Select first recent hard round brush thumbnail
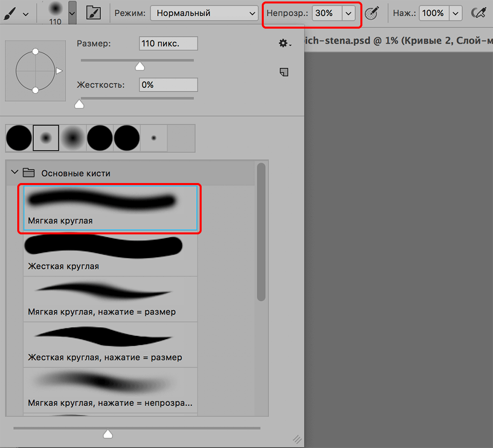Viewport: 493px width, 448px height. 19,138
